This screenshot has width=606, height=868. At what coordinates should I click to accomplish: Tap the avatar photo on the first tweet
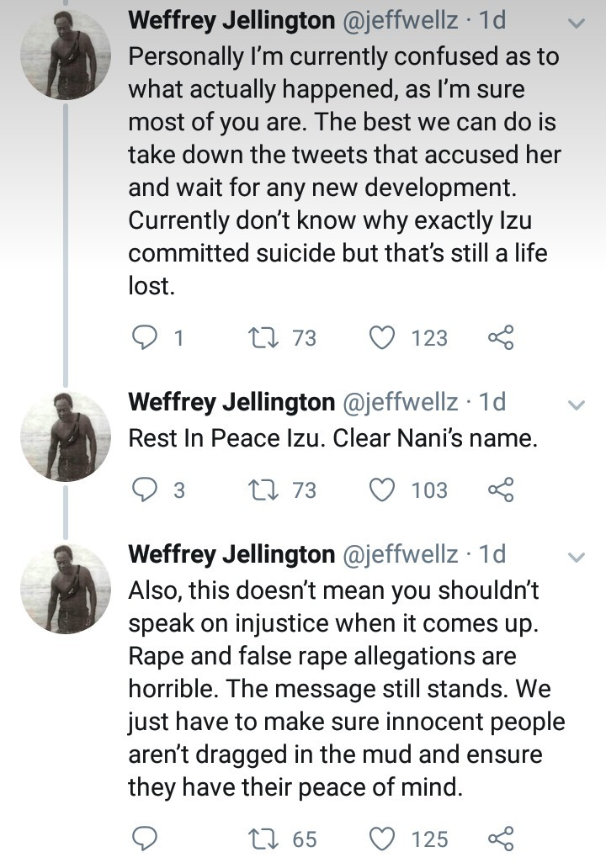click(x=66, y=56)
